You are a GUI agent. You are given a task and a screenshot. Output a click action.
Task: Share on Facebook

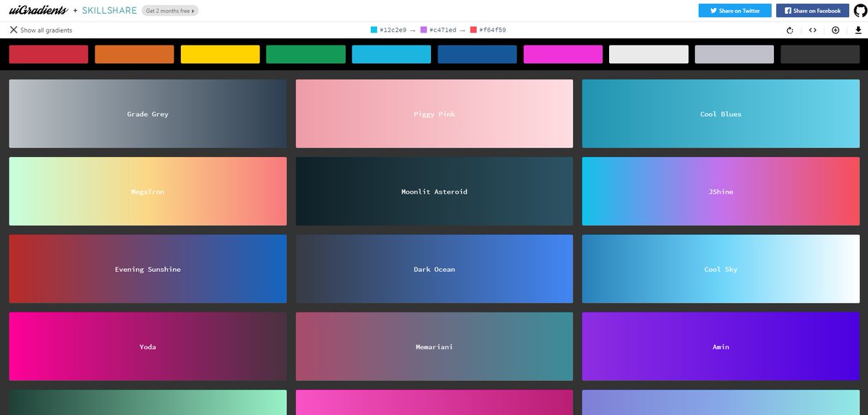click(x=812, y=11)
